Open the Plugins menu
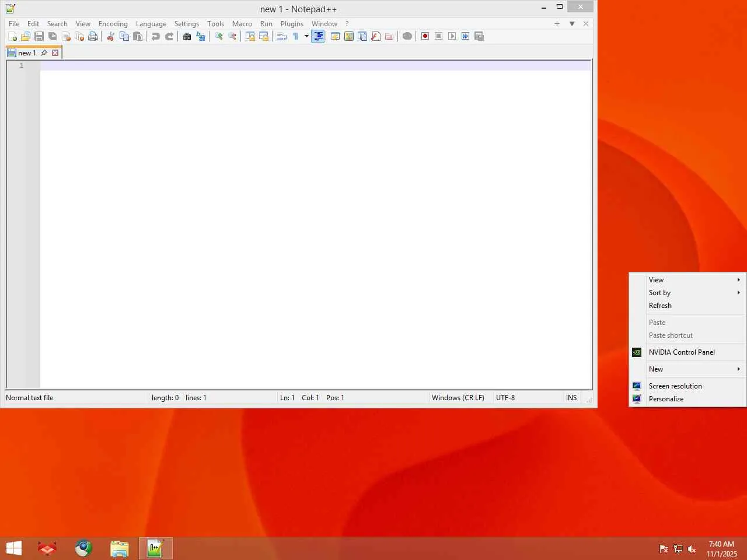This screenshot has width=747, height=560. [x=292, y=24]
